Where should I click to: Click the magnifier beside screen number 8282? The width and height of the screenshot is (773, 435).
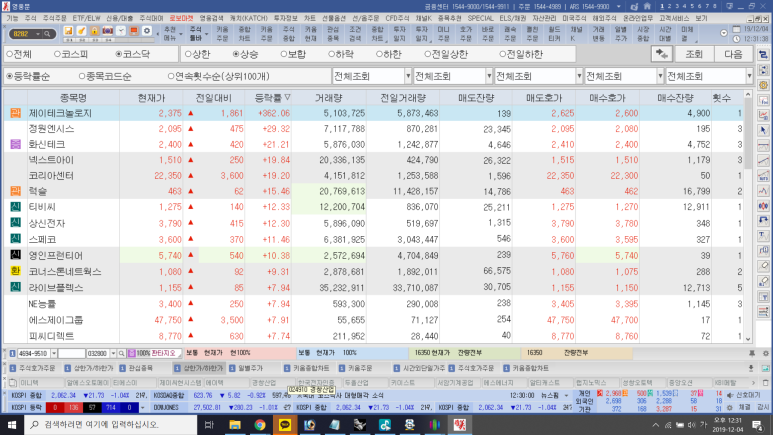click(x=47, y=34)
